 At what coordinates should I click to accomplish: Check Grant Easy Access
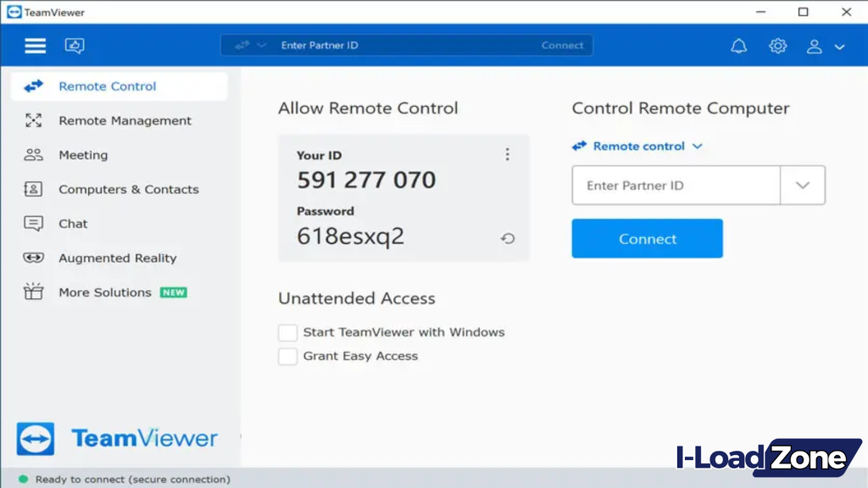point(287,356)
